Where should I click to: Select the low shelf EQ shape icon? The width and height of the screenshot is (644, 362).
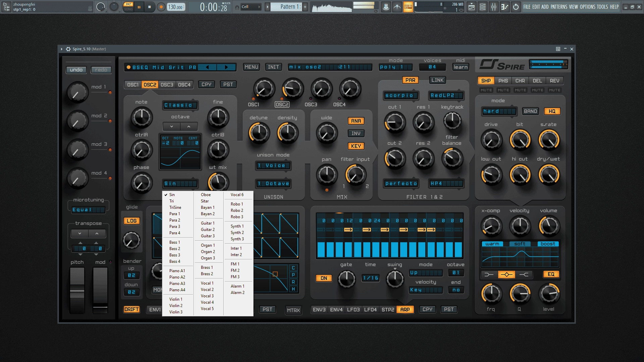click(489, 275)
